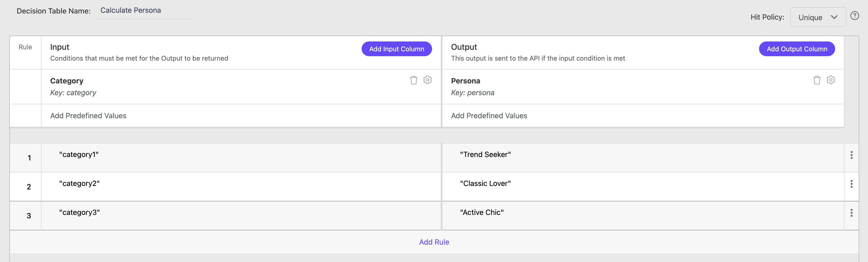Open Hit Policy help icon
The image size is (868, 262).
pyautogui.click(x=854, y=16)
